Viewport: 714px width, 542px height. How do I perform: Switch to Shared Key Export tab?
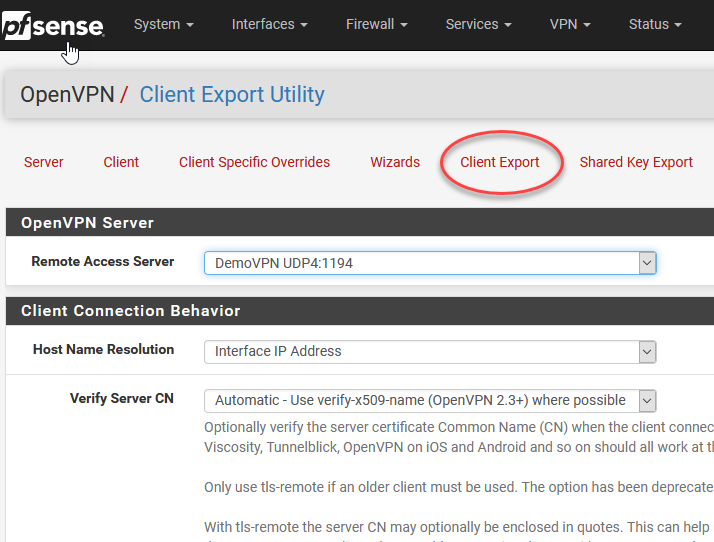636,162
